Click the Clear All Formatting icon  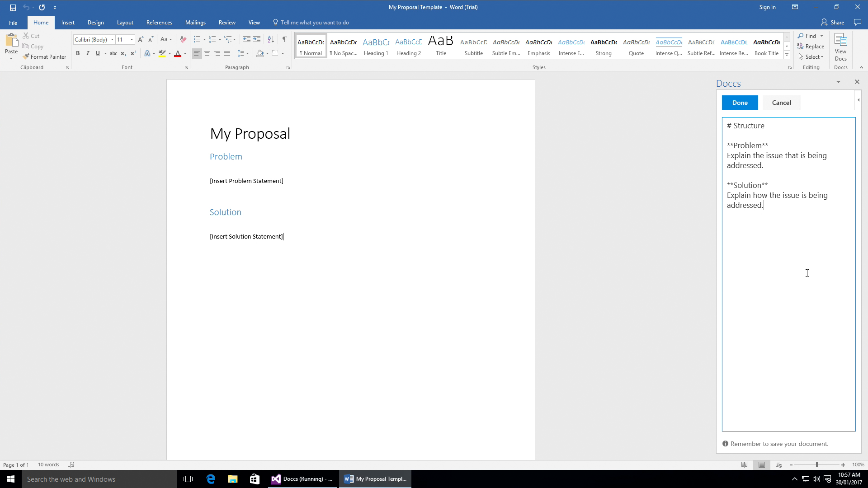point(183,39)
